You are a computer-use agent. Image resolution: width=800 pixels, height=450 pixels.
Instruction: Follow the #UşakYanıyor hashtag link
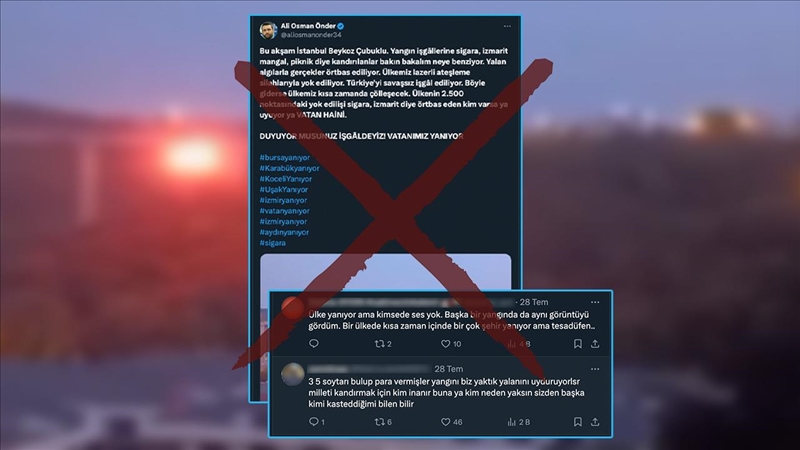pos(284,190)
